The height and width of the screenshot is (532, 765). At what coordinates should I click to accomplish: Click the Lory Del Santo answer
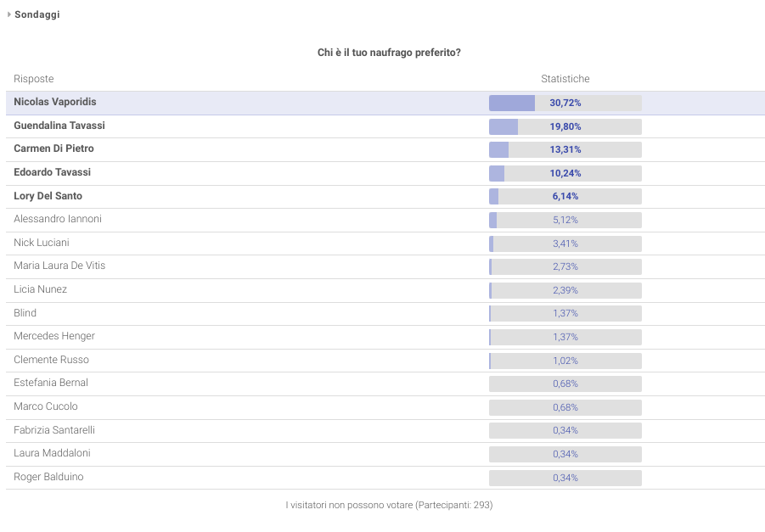(48, 196)
